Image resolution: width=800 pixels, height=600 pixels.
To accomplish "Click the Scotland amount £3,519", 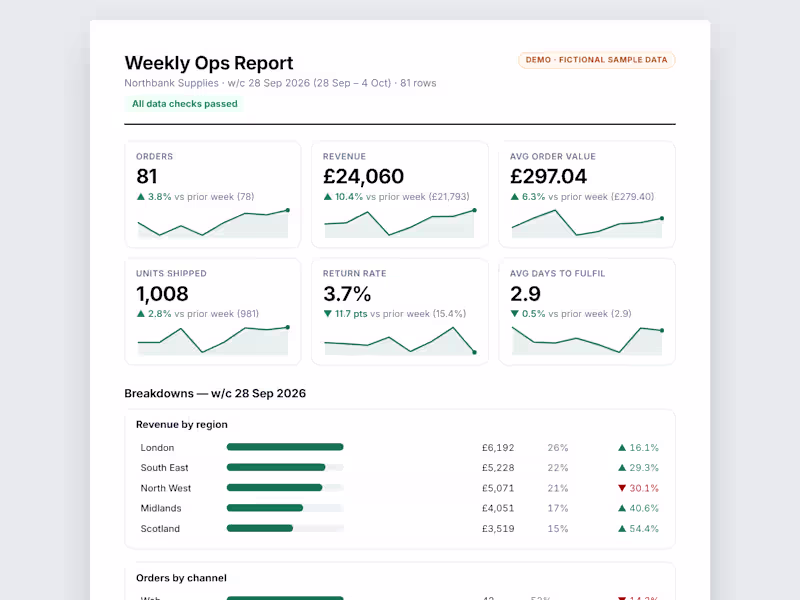I will [x=498, y=529].
